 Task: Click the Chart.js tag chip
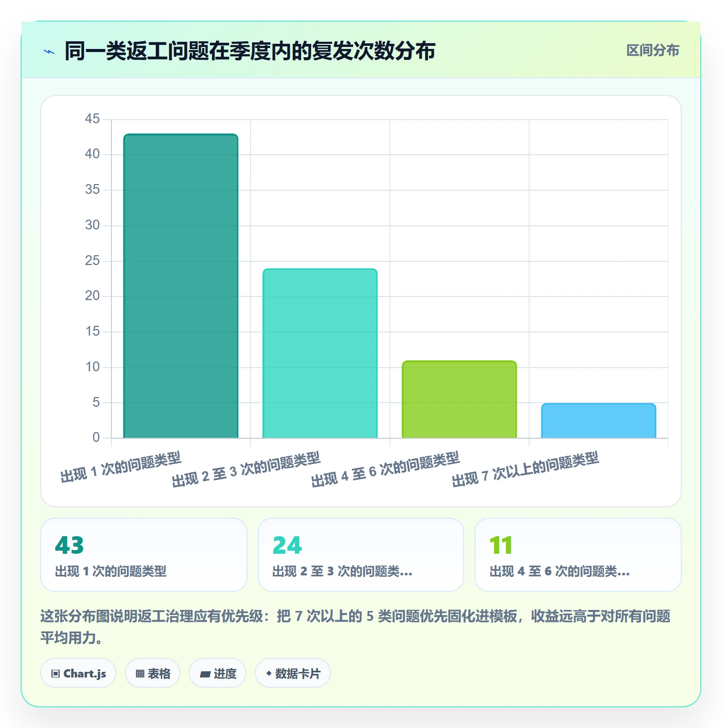click(78, 673)
